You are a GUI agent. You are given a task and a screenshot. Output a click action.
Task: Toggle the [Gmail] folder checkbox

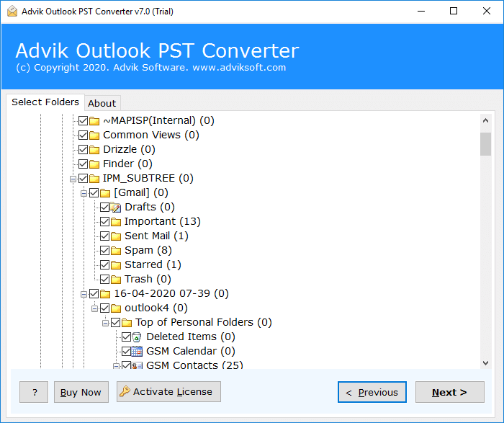tap(94, 193)
